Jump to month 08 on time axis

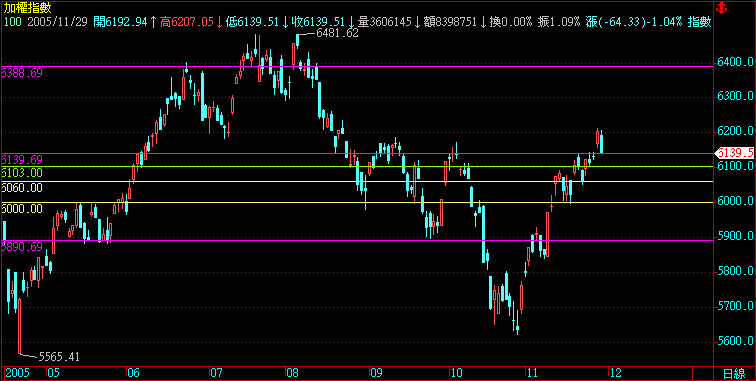pos(293,373)
